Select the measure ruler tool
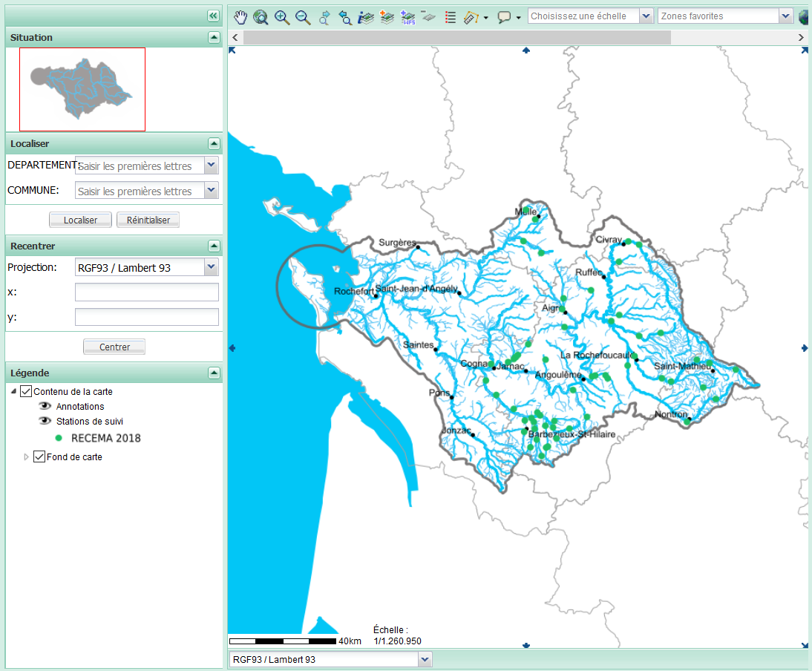The image size is (812, 671). pos(471,17)
